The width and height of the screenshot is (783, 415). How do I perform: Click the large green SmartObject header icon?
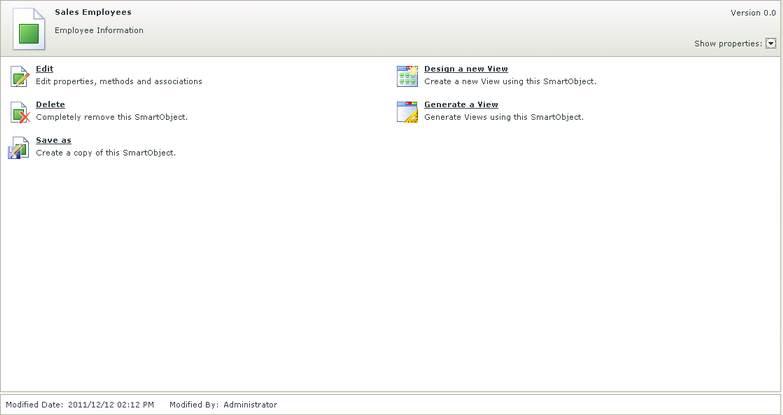29,29
